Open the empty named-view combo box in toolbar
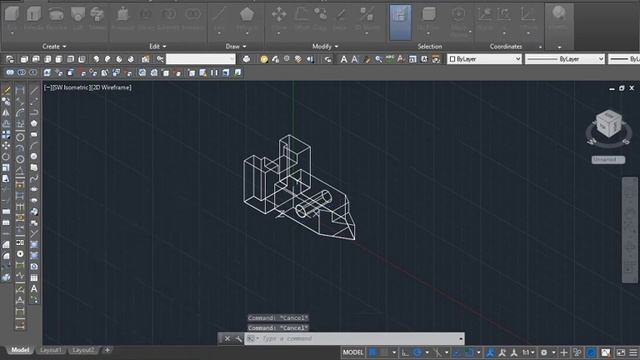 click(x=200, y=59)
